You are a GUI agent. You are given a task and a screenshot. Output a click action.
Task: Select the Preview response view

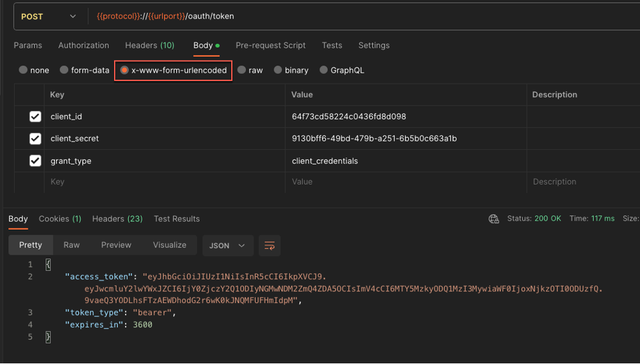pos(117,245)
